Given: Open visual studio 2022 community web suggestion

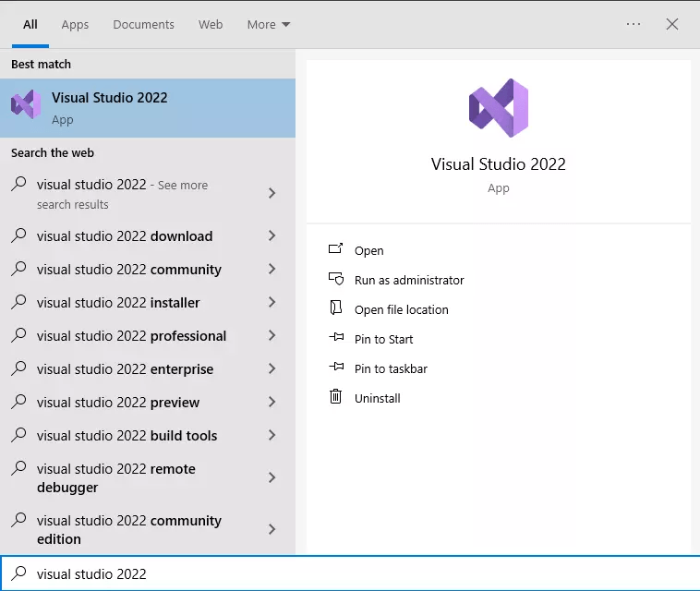Looking at the screenshot, I should coord(129,270).
